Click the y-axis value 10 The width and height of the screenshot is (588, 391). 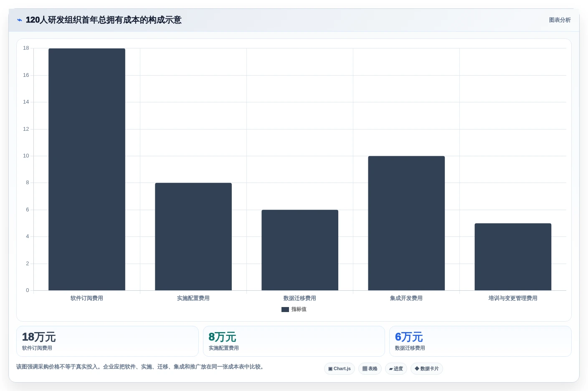[26, 156]
